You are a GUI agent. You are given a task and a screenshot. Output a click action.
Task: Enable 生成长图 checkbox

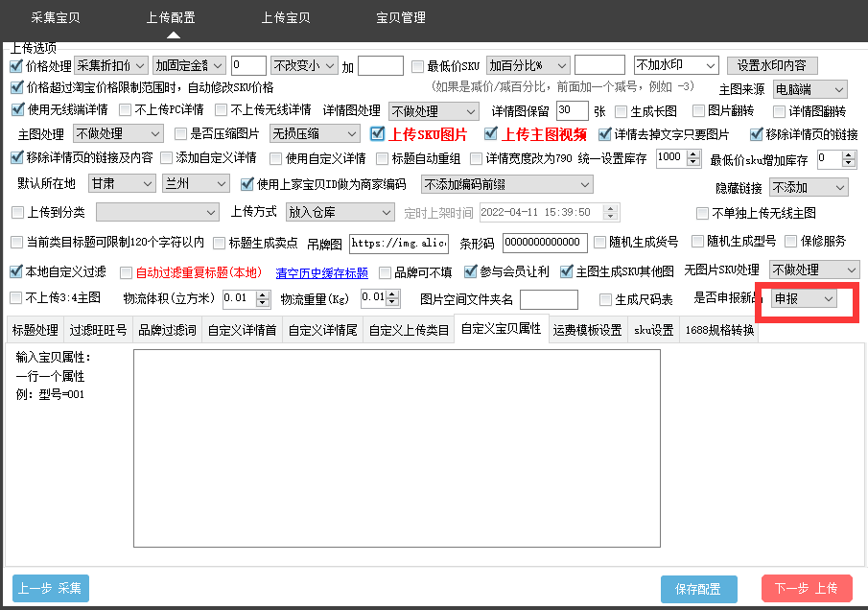coord(622,112)
